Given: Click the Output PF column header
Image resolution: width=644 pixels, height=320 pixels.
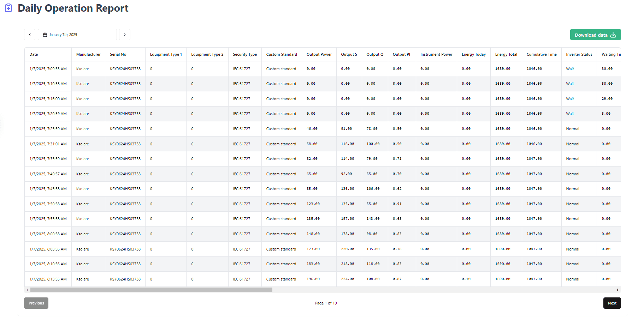Looking at the screenshot, I should pyautogui.click(x=402, y=54).
